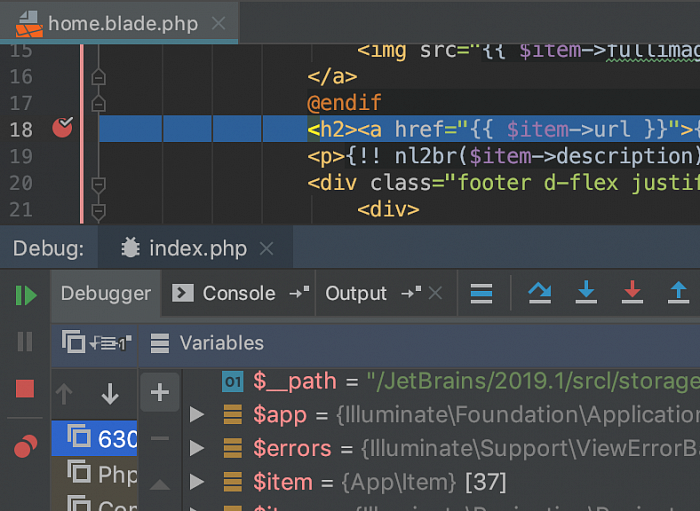The width and height of the screenshot is (700, 511).
Task: Click the Show Execution Point lines icon
Action: [481, 293]
